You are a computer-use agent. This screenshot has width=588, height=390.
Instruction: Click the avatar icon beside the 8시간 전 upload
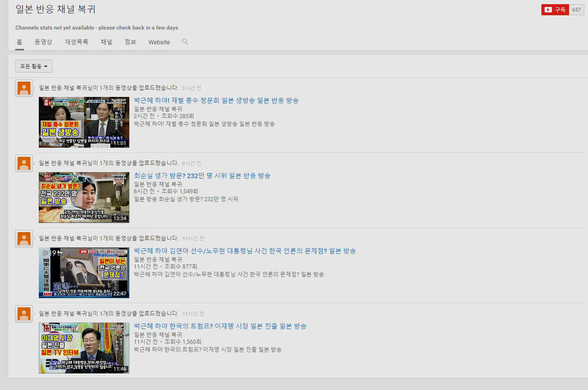click(24, 163)
